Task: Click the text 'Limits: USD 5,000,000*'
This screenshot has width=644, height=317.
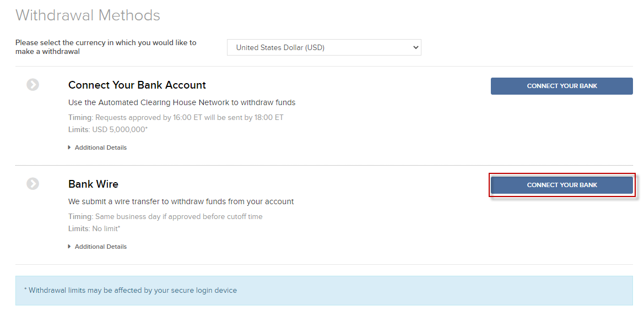Action: pyautogui.click(x=107, y=129)
